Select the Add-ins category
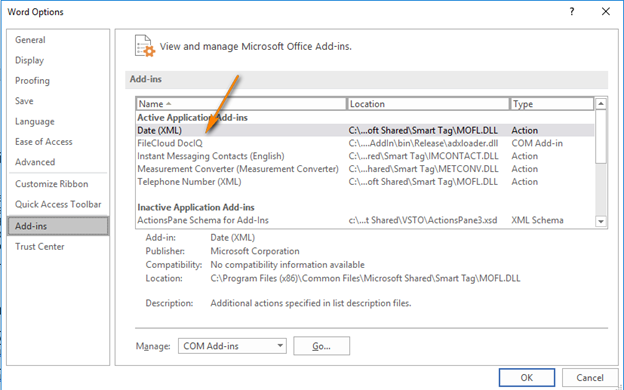The width and height of the screenshot is (624, 390). tap(58, 226)
